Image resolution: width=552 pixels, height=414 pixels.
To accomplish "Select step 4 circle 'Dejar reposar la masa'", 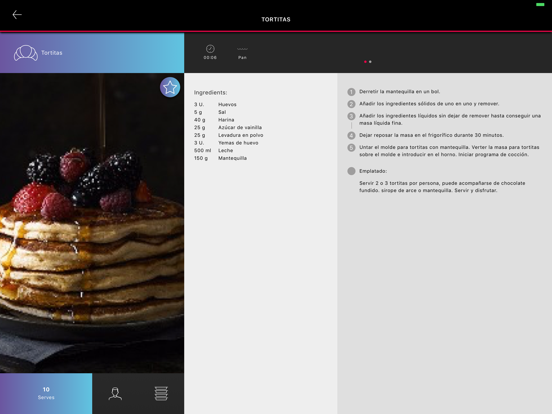I will (x=351, y=136).
